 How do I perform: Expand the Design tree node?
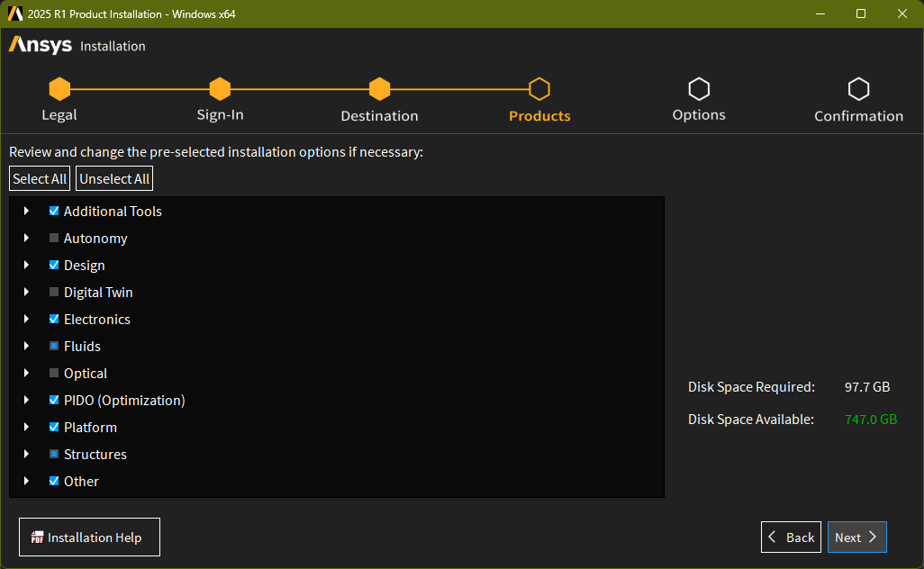(26, 266)
